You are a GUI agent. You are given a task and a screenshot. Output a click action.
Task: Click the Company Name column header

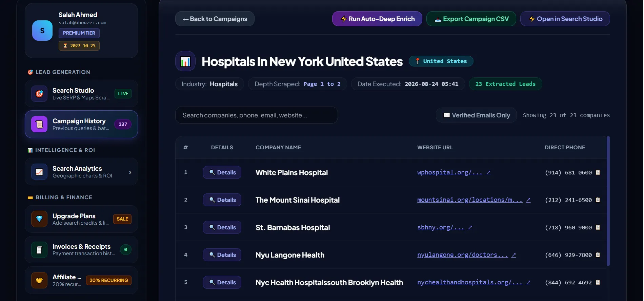278,147
